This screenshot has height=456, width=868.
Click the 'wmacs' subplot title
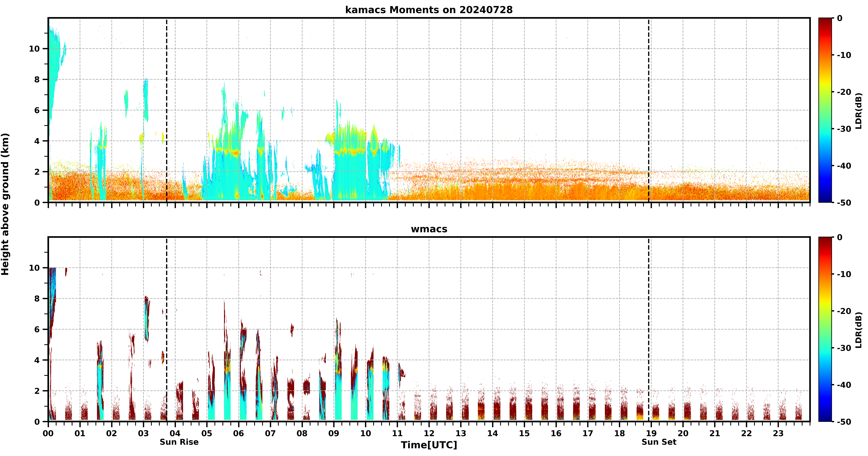coord(429,229)
